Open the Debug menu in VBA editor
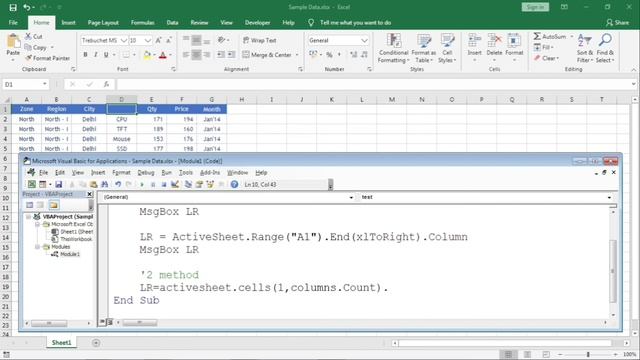 (x=146, y=173)
